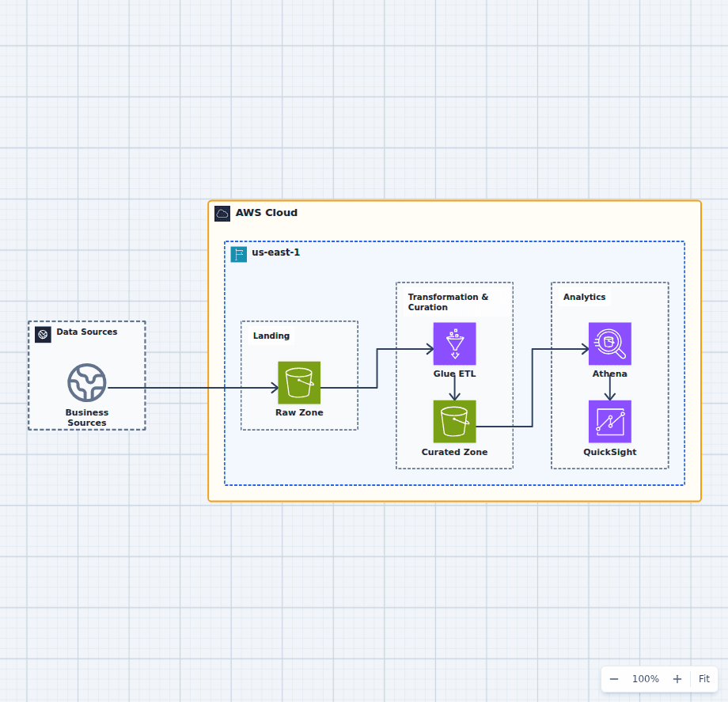
Task: Click the AWS Cloud group icon
Action: point(222,214)
